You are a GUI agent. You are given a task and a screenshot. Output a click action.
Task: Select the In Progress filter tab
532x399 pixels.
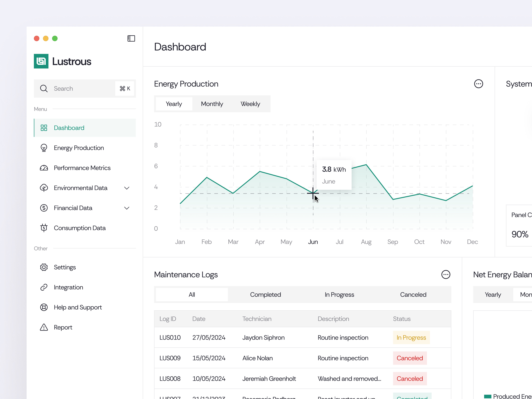(x=339, y=294)
